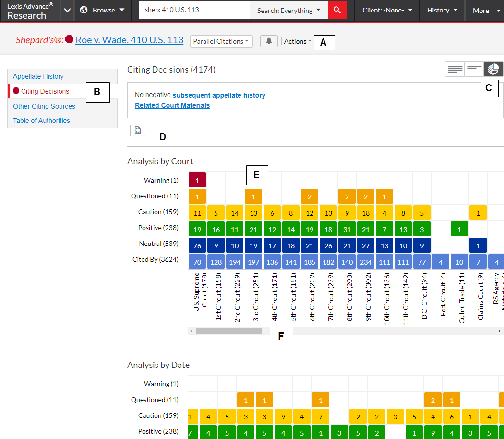Click the search box containing shep: 410 U.S. 113
The height and width of the screenshot is (439, 504).
[x=194, y=10]
